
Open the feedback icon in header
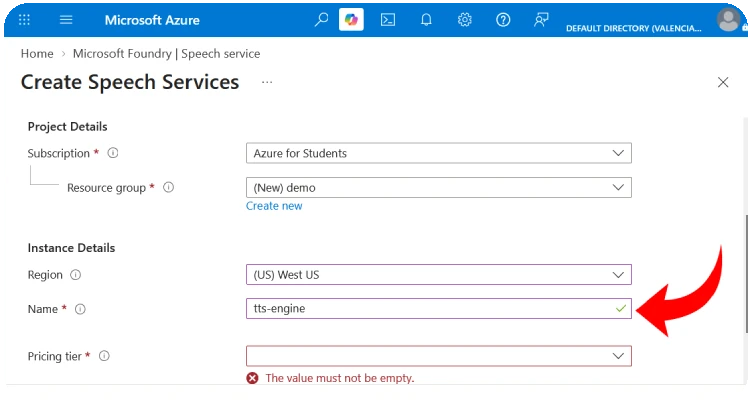541,20
